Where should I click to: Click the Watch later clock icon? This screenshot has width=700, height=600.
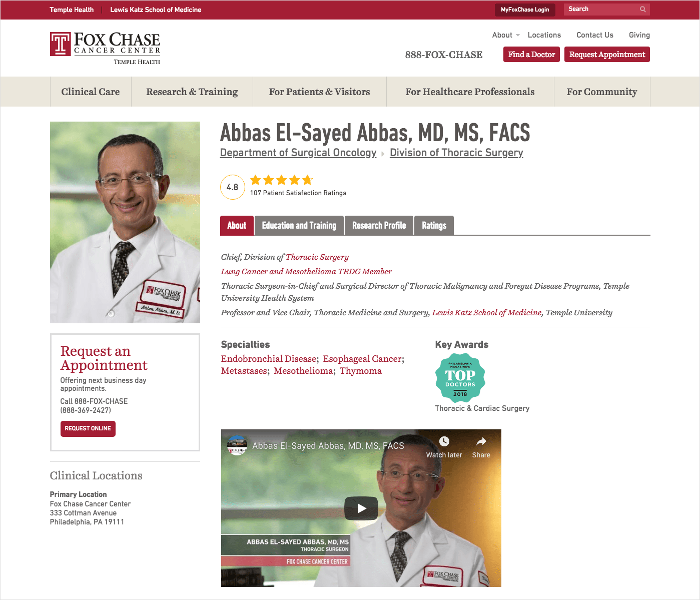pyautogui.click(x=444, y=441)
